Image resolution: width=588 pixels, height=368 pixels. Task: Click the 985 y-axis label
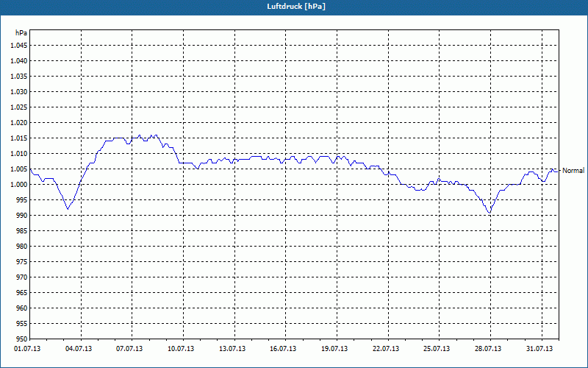click(22, 231)
